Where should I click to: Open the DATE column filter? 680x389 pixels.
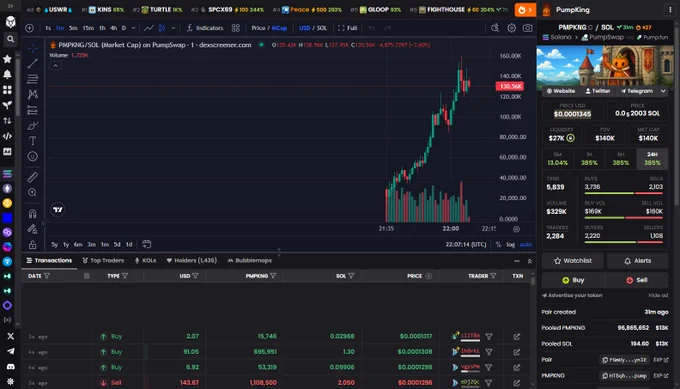[47, 276]
